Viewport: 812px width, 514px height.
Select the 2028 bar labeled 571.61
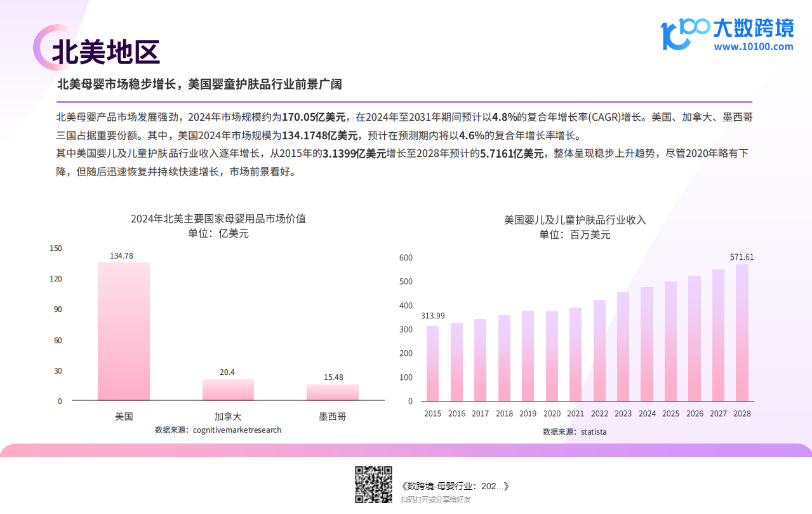coord(742,332)
